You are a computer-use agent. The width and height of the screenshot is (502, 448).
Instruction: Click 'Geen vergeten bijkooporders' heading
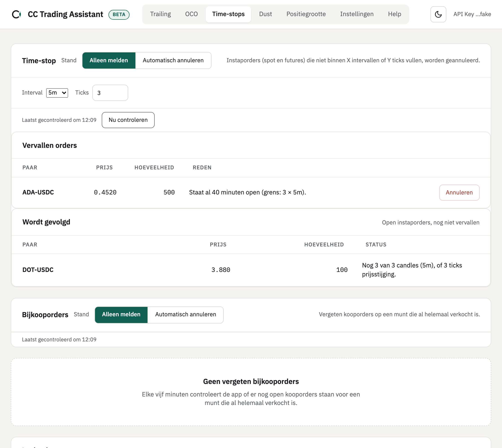point(251,381)
